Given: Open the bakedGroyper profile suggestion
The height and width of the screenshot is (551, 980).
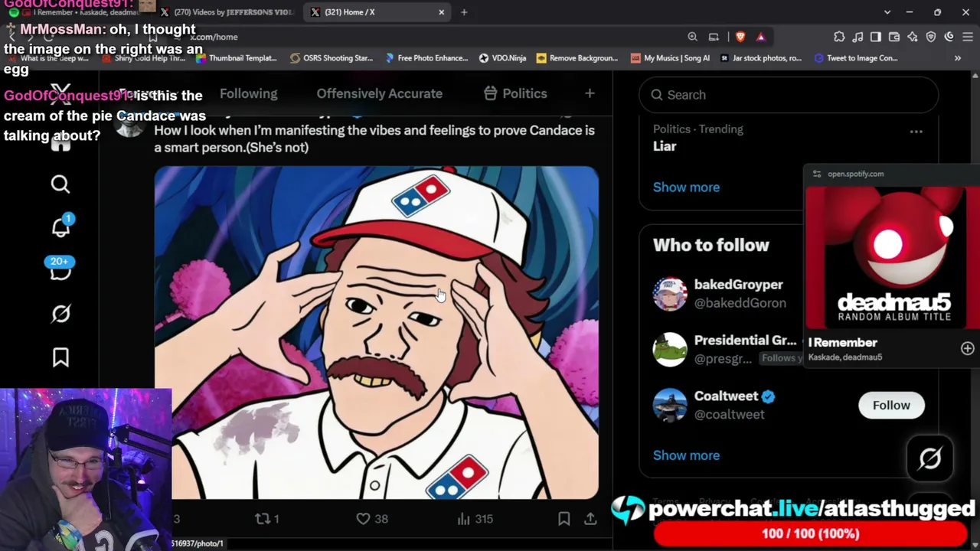Looking at the screenshot, I should (738, 285).
